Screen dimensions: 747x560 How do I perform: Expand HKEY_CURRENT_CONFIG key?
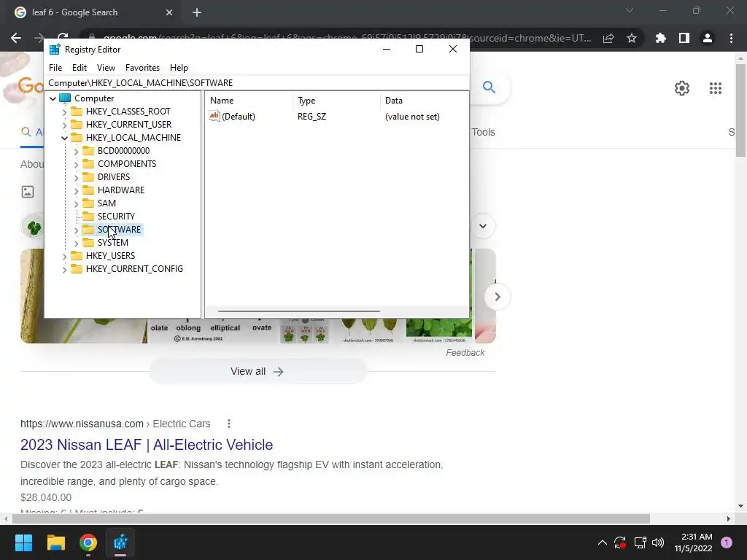pos(64,270)
